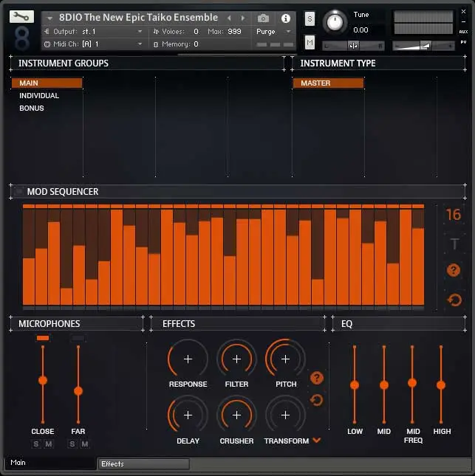Switch to the Effects tab
The height and width of the screenshot is (476, 475).
coord(144,464)
